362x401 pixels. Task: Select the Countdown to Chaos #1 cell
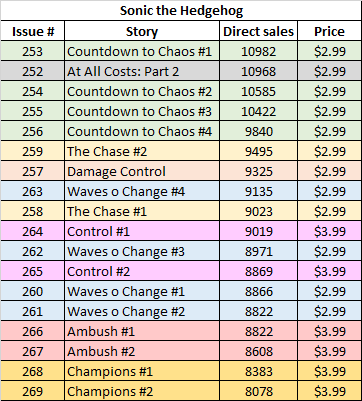(x=142, y=51)
